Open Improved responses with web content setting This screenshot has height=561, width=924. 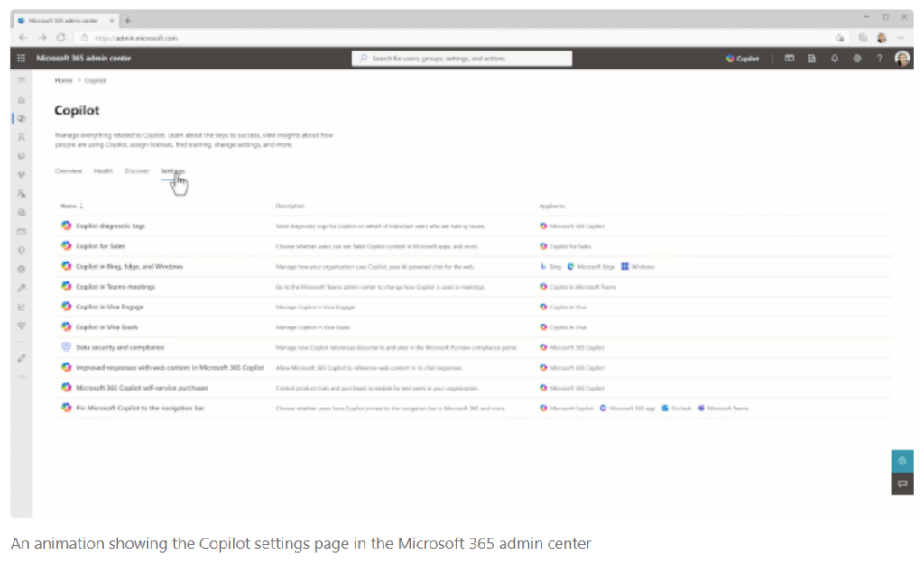point(171,368)
